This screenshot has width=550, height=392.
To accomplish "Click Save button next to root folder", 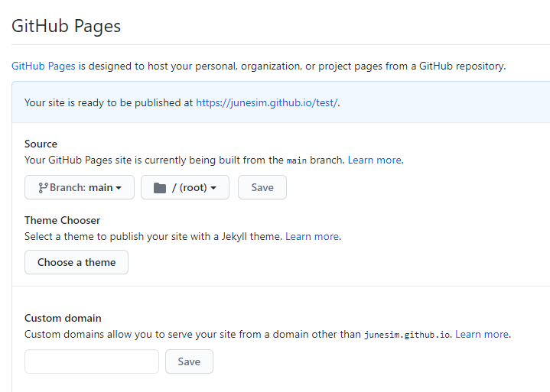I will tap(262, 187).
